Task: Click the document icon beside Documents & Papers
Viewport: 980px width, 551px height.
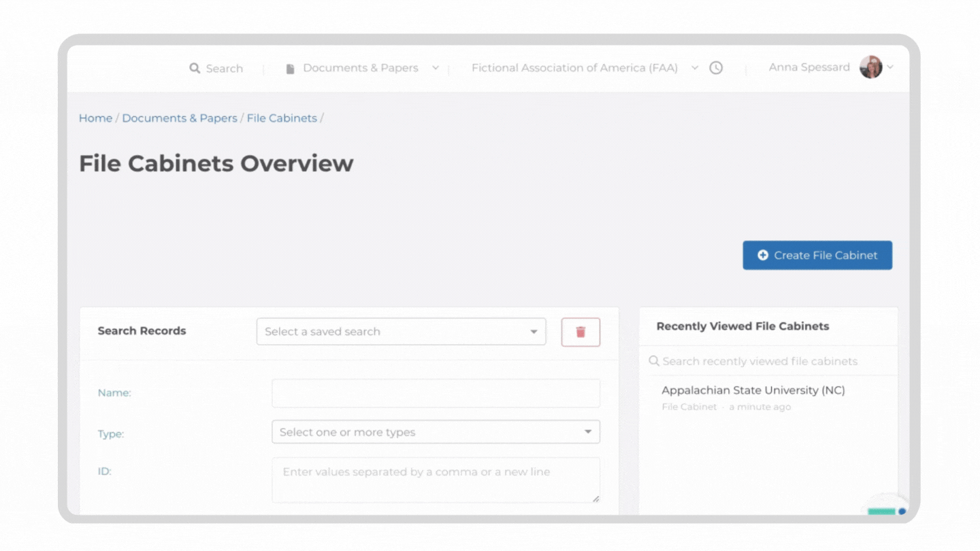Action: tap(290, 69)
